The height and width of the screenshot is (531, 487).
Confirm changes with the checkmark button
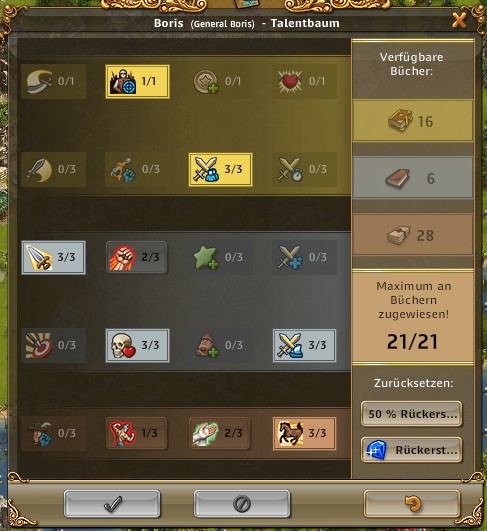tap(112, 504)
